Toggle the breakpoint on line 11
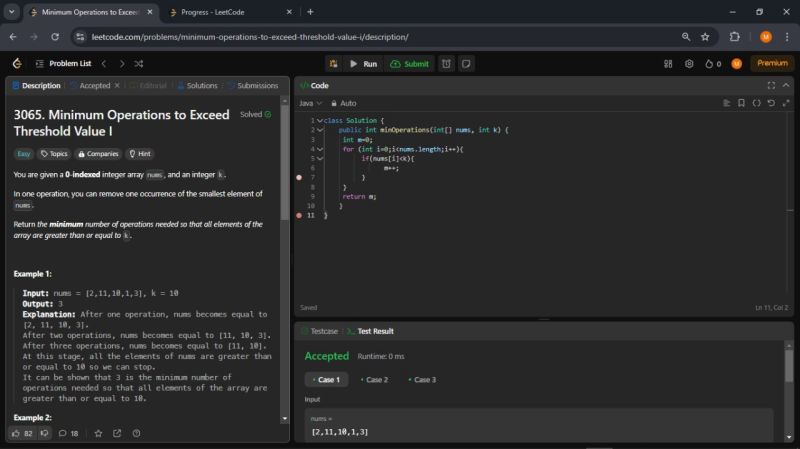The height and width of the screenshot is (449, 800). coord(299,215)
